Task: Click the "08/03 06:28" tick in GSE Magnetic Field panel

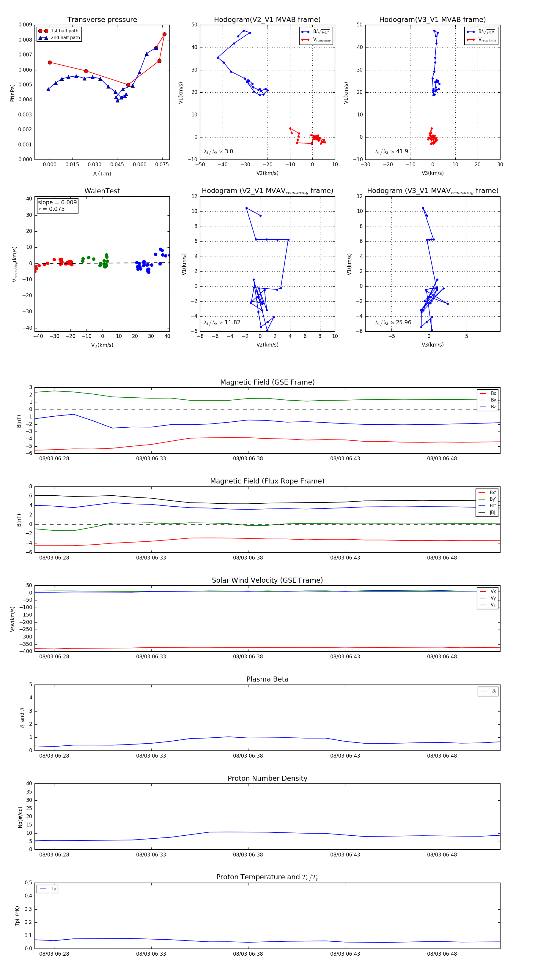Action: click(54, 459)
